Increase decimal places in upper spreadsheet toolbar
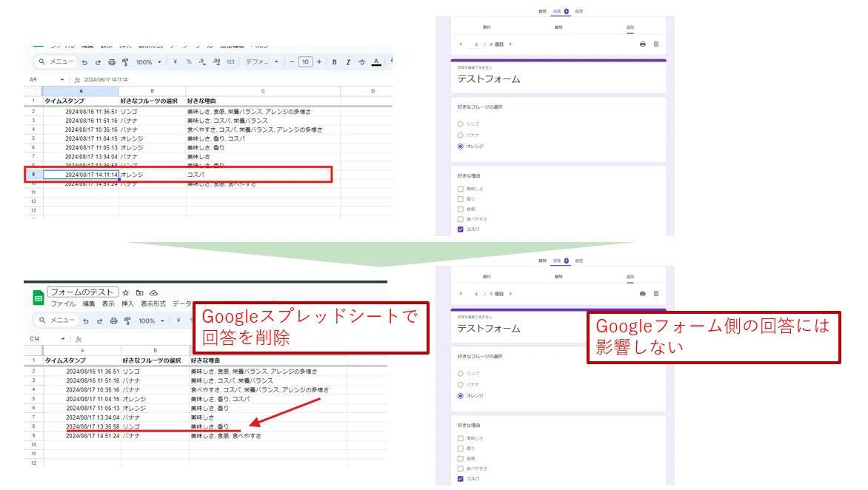 pyautogui.click(x=216, y=62)
